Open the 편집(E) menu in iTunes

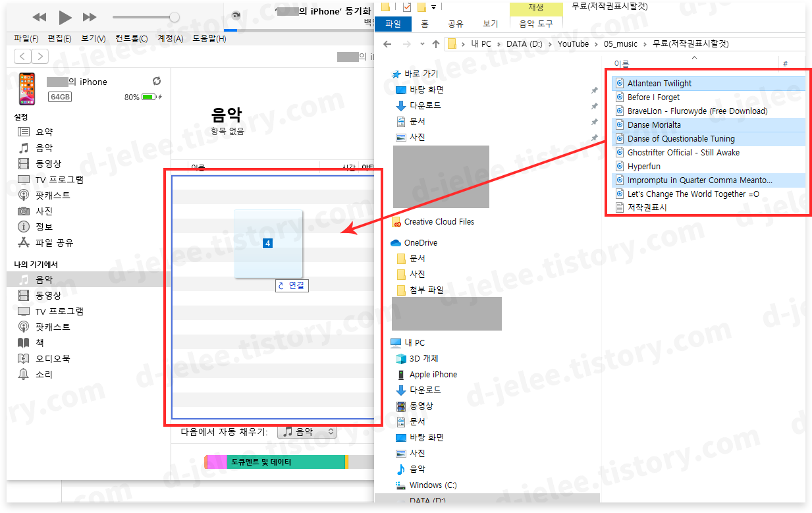tap(60, 39)
